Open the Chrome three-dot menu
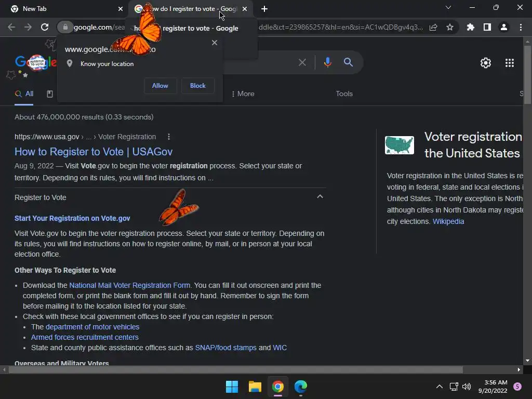 521,27
